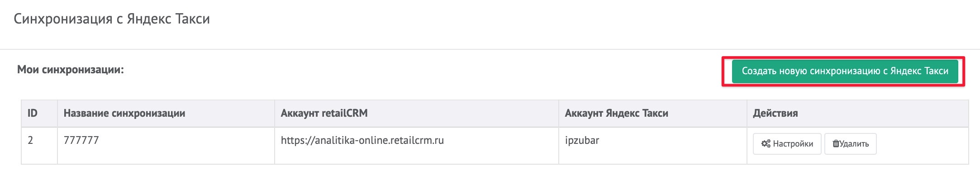This screenshot has width=980, height=190.
Task: Click the word Настройки inside settings button
Action: click(793, 144)
